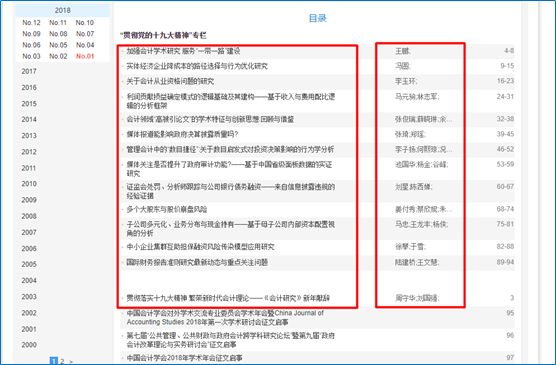
Task: Select issue No.09 of 2018
Action: (31, 34)
